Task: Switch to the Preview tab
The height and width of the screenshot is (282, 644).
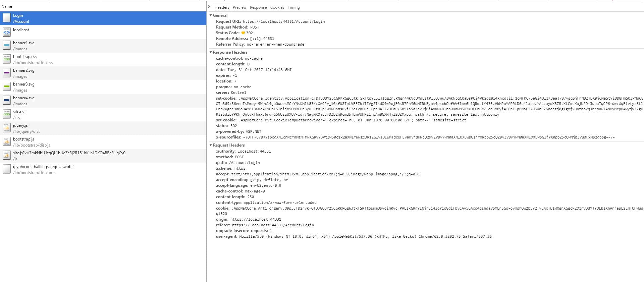Action: click(239, 7)
